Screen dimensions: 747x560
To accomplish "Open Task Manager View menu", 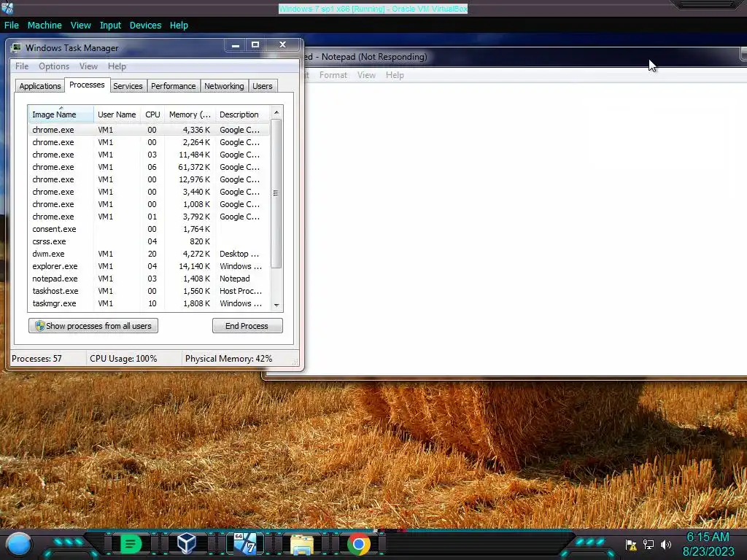I will (x=88, y=66).
